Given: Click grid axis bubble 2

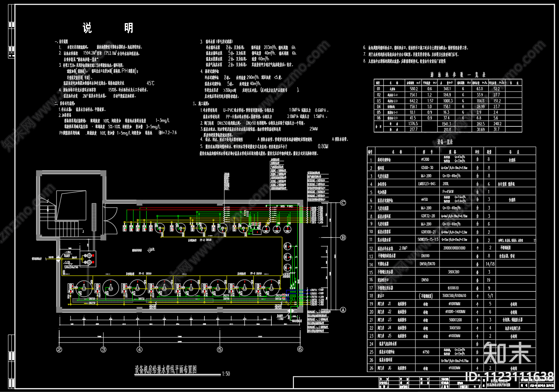Looking at the screenshot, I should point(59,349).
